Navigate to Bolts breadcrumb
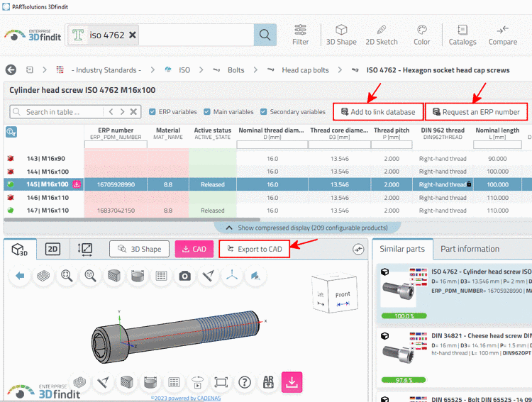 pyautogui.click(x=235, y=70)
